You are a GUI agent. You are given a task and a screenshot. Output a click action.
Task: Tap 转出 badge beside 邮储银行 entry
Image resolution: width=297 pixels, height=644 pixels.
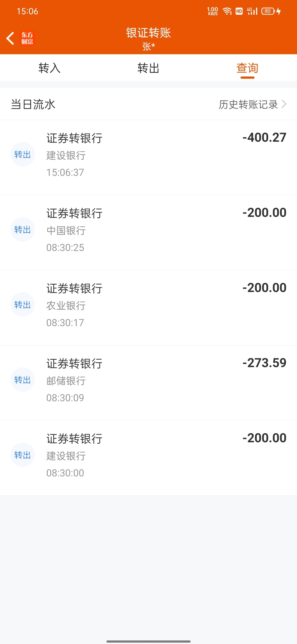[x=23, y=380]
